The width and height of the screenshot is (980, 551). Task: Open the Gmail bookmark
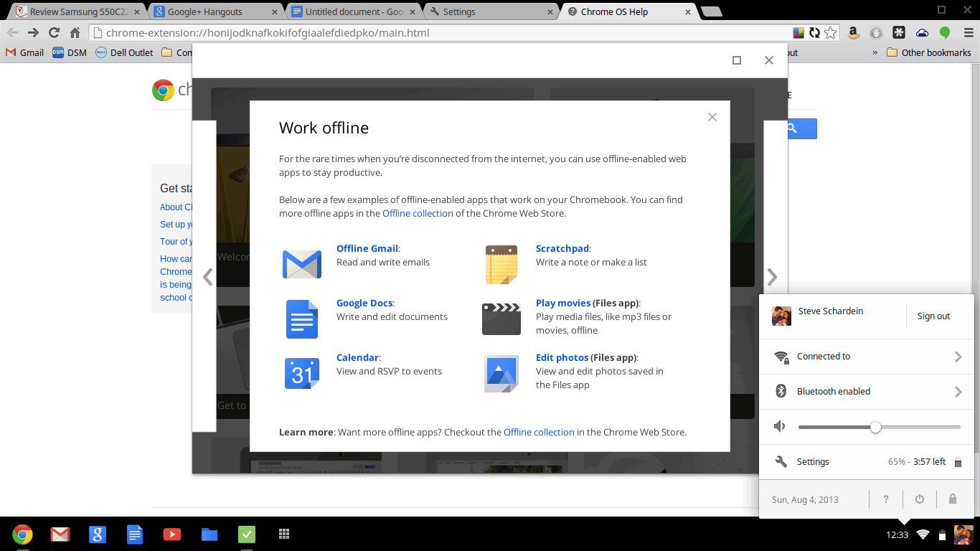[x=24, y=52]
